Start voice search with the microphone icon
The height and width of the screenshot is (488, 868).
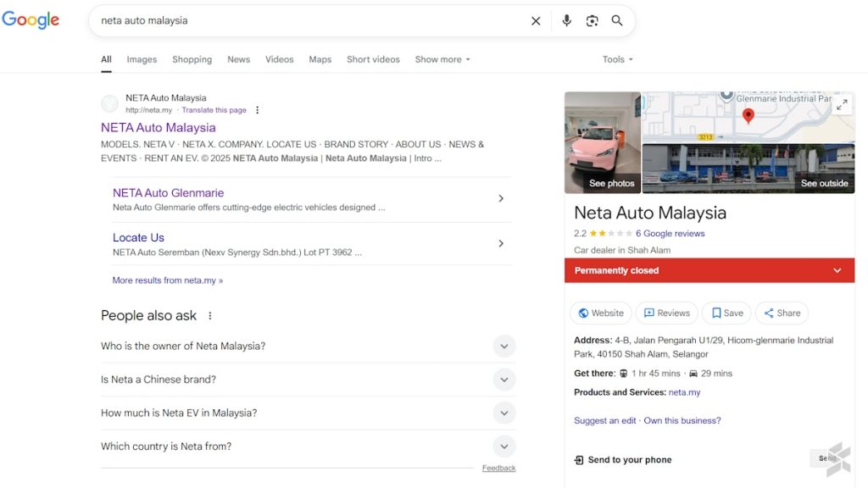(x=566, y=21)
